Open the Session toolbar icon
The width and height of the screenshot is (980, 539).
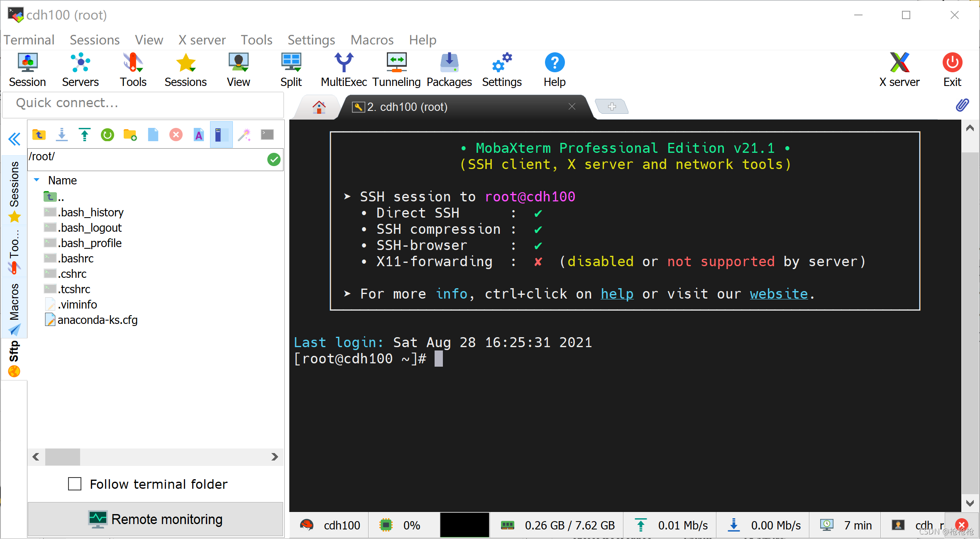point(27,69)
